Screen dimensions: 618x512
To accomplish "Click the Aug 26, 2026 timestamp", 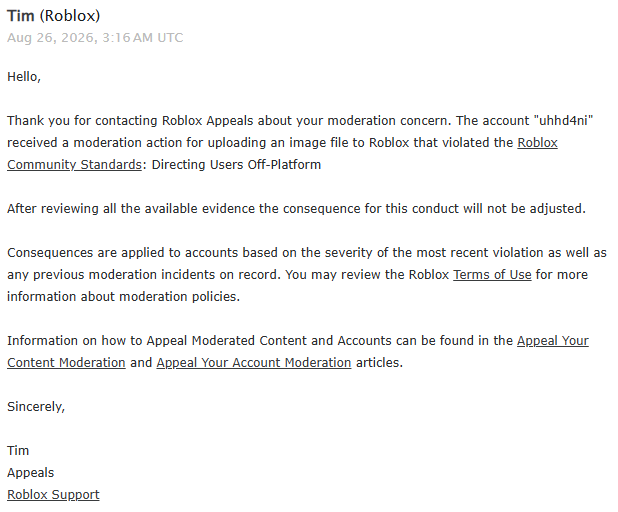I will tap(95, 38).
